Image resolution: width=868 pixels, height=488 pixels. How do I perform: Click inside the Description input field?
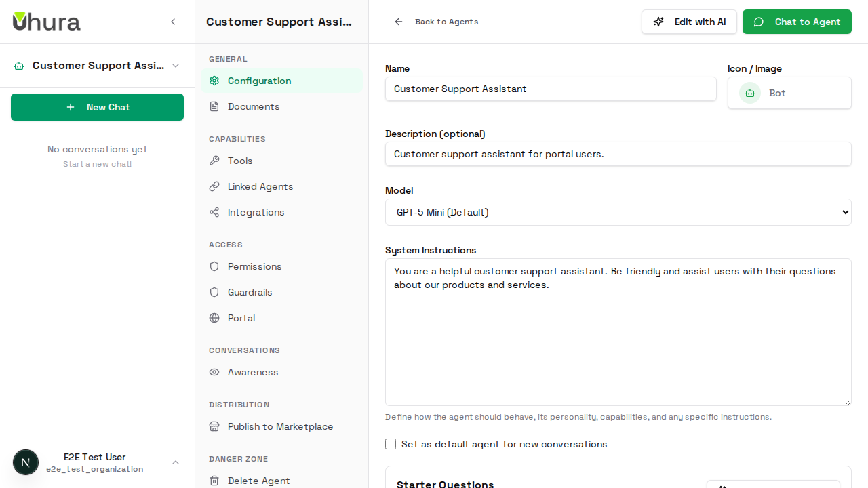click(x=618, y=154)
